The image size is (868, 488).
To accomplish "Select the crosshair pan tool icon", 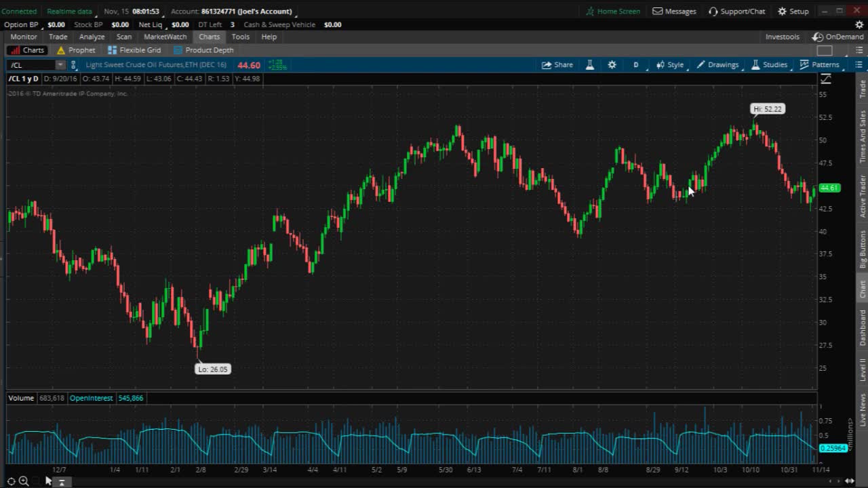I will tap(12, 481).
